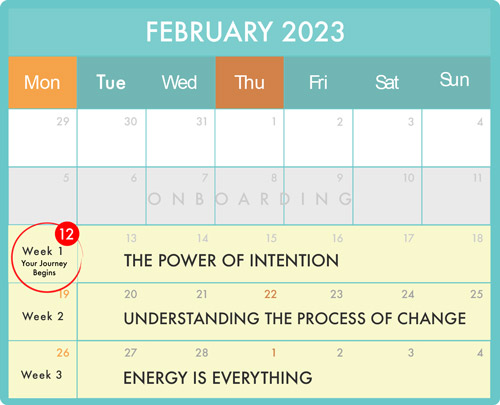This screenshot has width=500, height=405.
Task: Select the Week 2 label
Action: coord(43,316)
